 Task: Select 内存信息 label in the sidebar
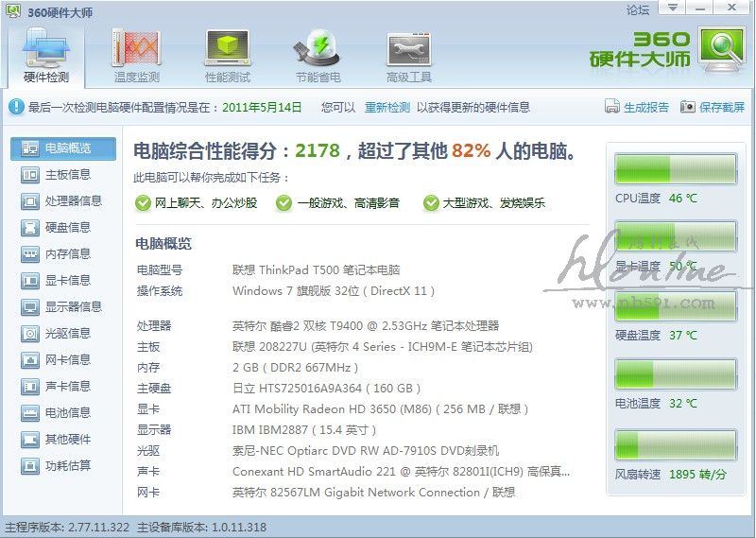[68, 253]
